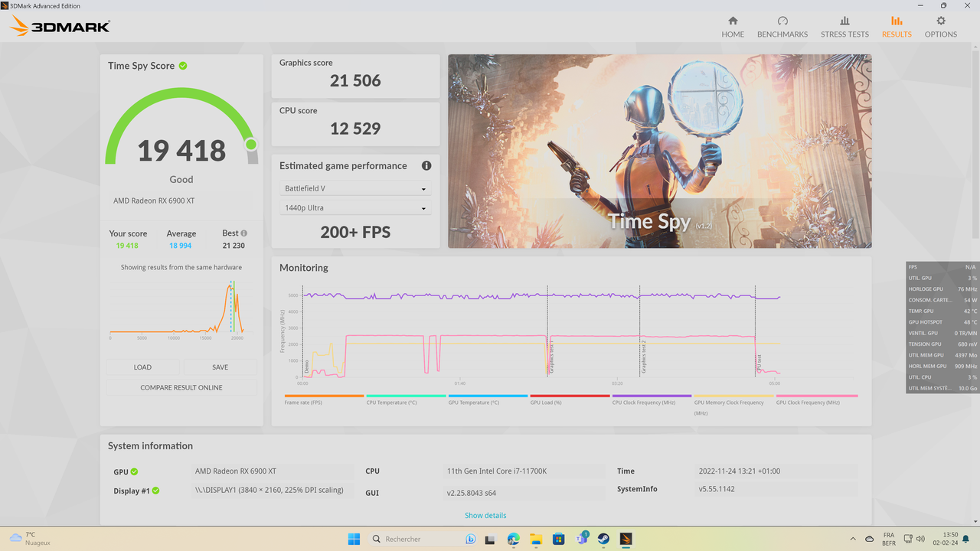This screenshot has width=980, height=551.
Task: Open Task View on the taskbar
Action: coord(492,539)
